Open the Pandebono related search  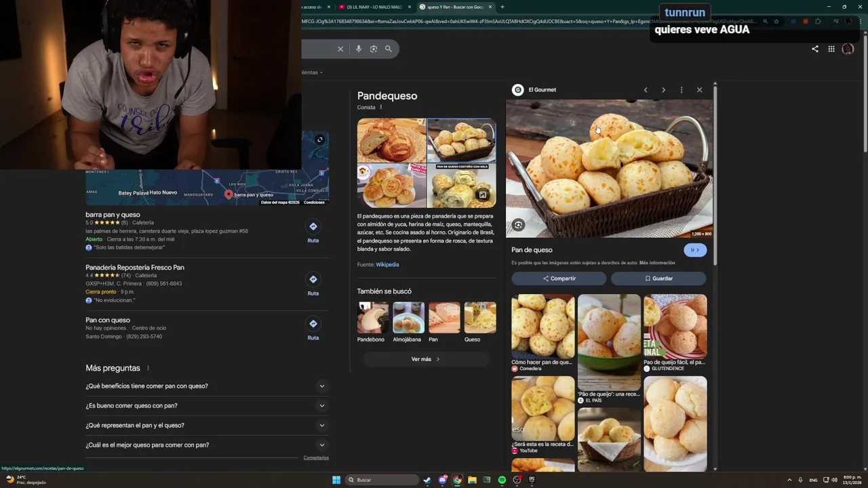373,323
